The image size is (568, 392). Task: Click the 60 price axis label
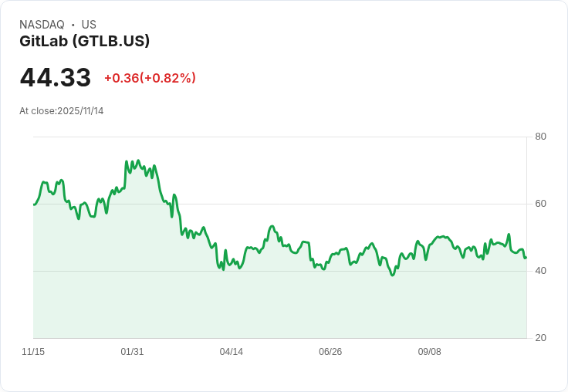[x=540, y=204]
